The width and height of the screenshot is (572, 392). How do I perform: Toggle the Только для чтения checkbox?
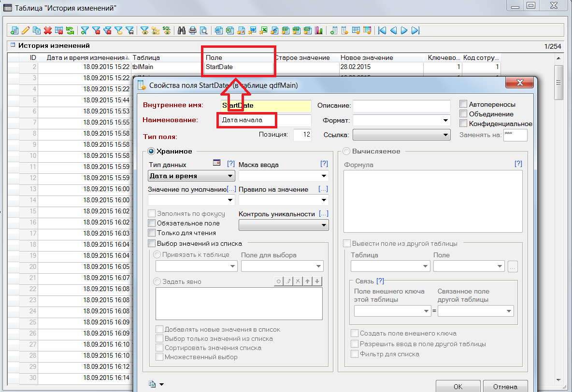(x=152, y=233)
